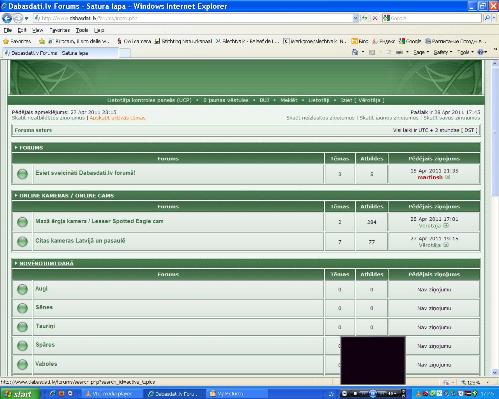
Task: Expand the address bar URL dropdown
Action: 355,18
